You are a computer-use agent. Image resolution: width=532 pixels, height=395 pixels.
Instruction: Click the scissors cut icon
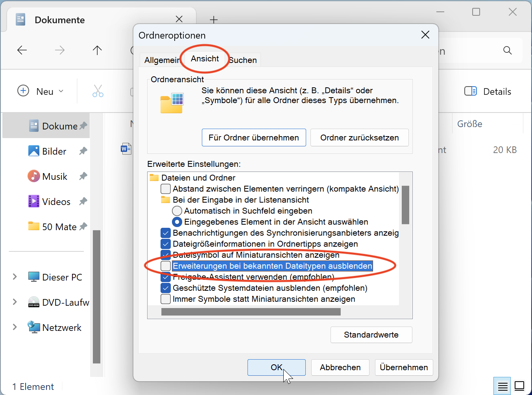(x=98, y=91)
